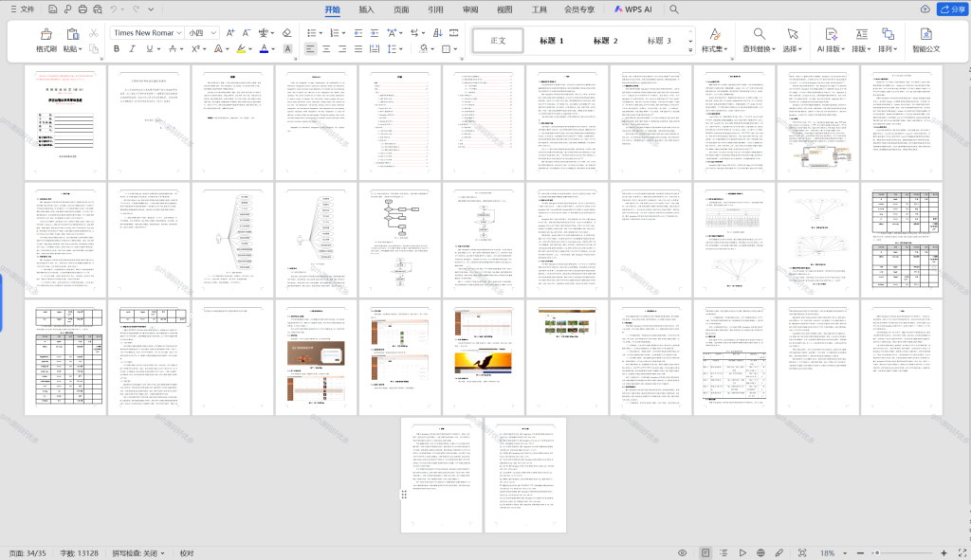Toggle Underline formatting
This screenshot has height=560, width=971.
(x=149, y=49)
